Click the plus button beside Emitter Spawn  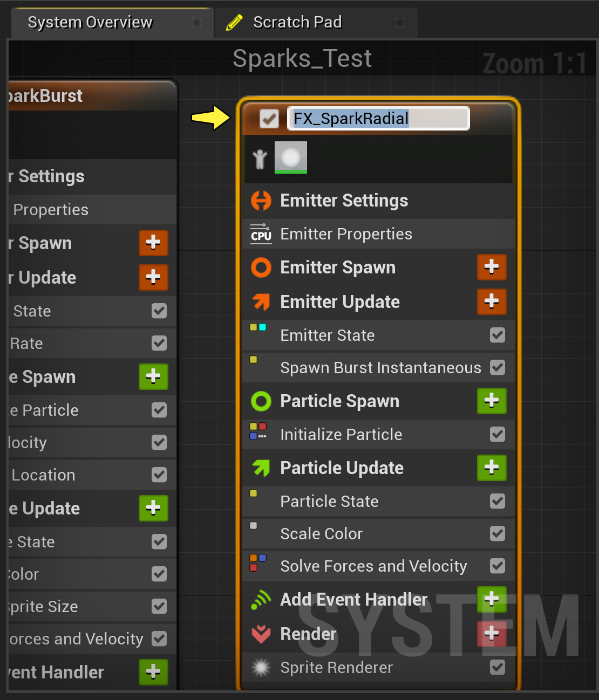[491, 267]
